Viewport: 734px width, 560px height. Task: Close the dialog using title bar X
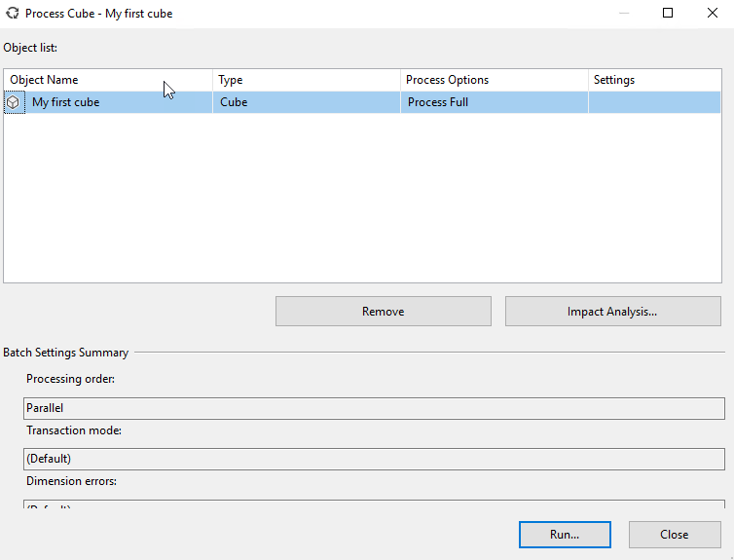pyautogui.click(x=712, y=14)
